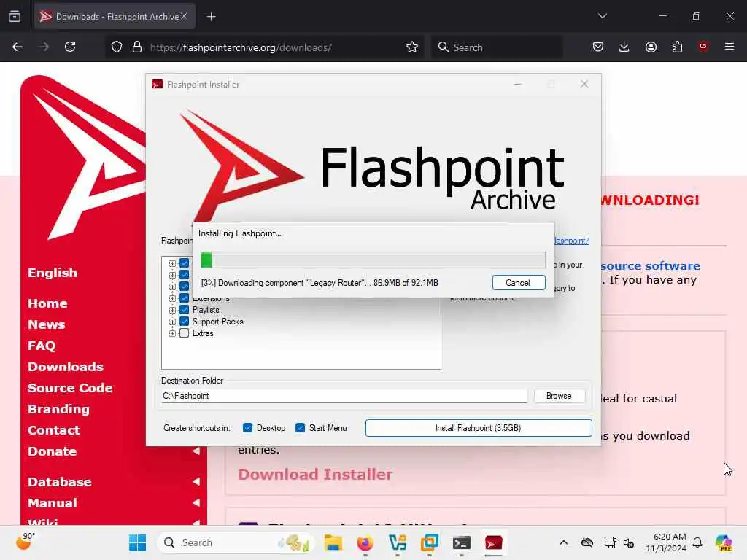Image resolution: width=747 pixels, height=560 pixels.
Task: Open the extensions puzzle icon
Action: point(677,47)
